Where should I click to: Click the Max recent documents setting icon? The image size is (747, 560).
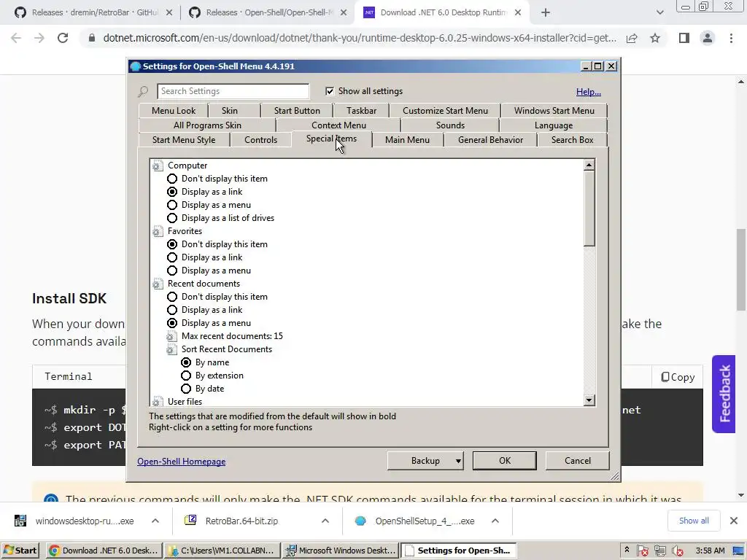click(171, 336)
